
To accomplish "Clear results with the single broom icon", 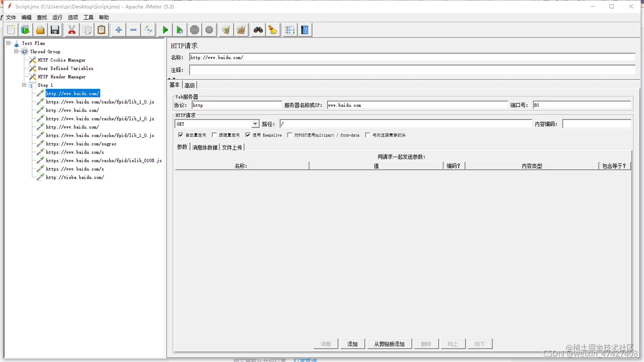I will 226,30.
